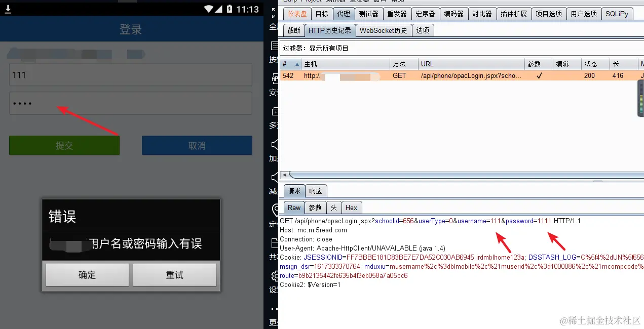Click the User-Agent header line
The image size is (644, 329).
362,248
